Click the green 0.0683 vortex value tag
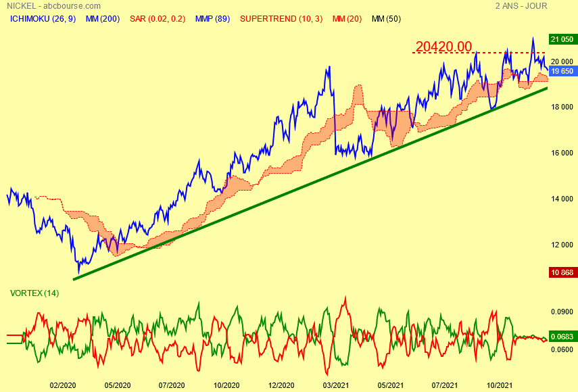This screenshot has width=578, height=392. [562, 337]
